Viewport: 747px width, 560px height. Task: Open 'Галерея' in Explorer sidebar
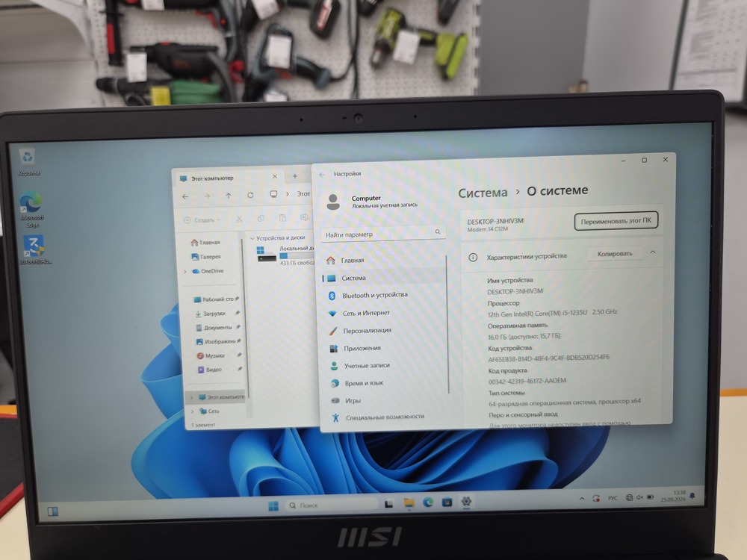tap(206, 257)
